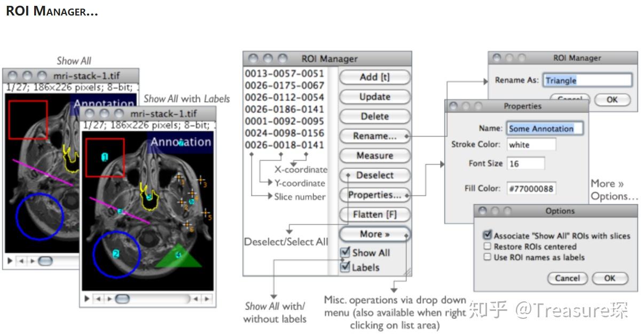
Task: Click the point marker labeled 5 in the front image
Action: (206, 214)
